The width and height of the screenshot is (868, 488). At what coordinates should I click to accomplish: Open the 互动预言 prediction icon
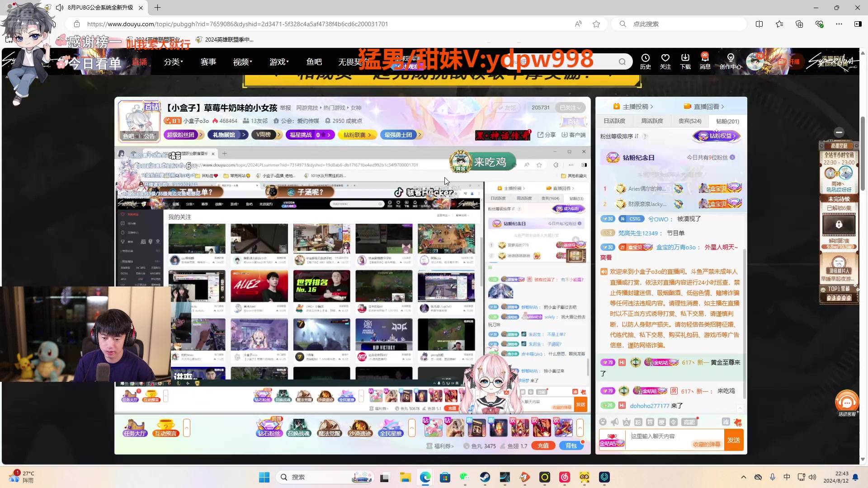[165, 427]
